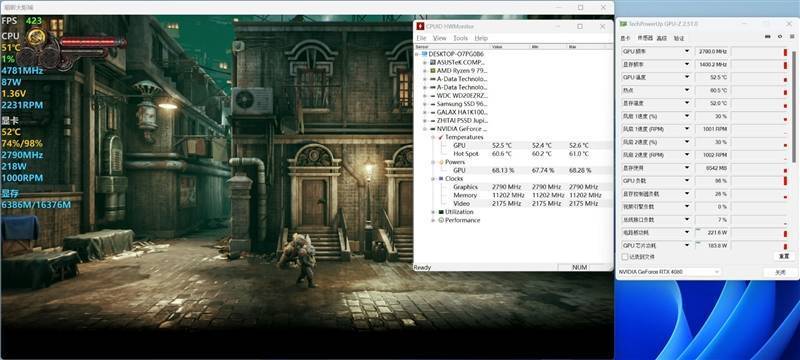Click the NUM indicator in HWMonitor status bar

click(x=579, y=267)
